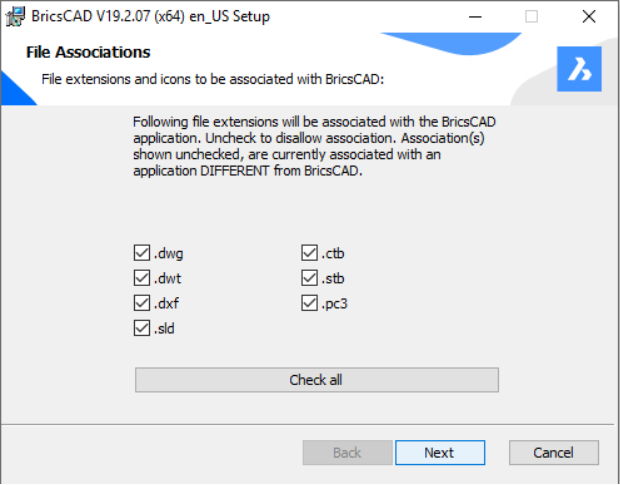
Task: Click the installer icon in the title bar
Action: (15, 17)
